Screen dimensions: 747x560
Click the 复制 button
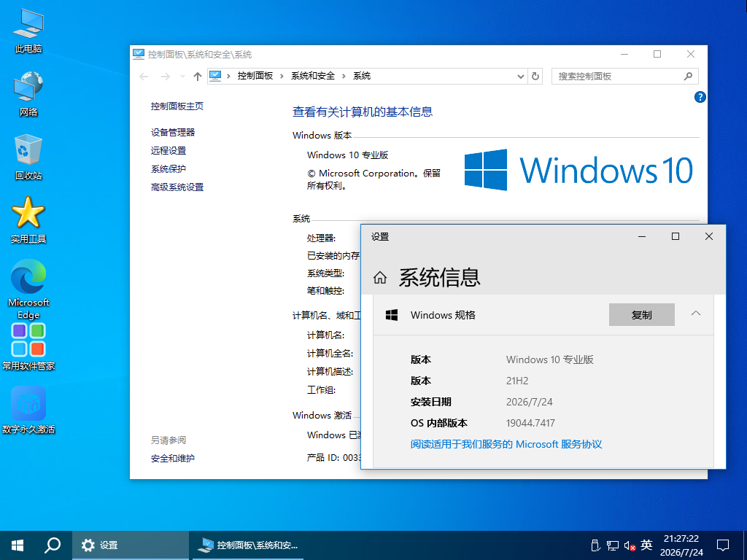tap(641, 315)
